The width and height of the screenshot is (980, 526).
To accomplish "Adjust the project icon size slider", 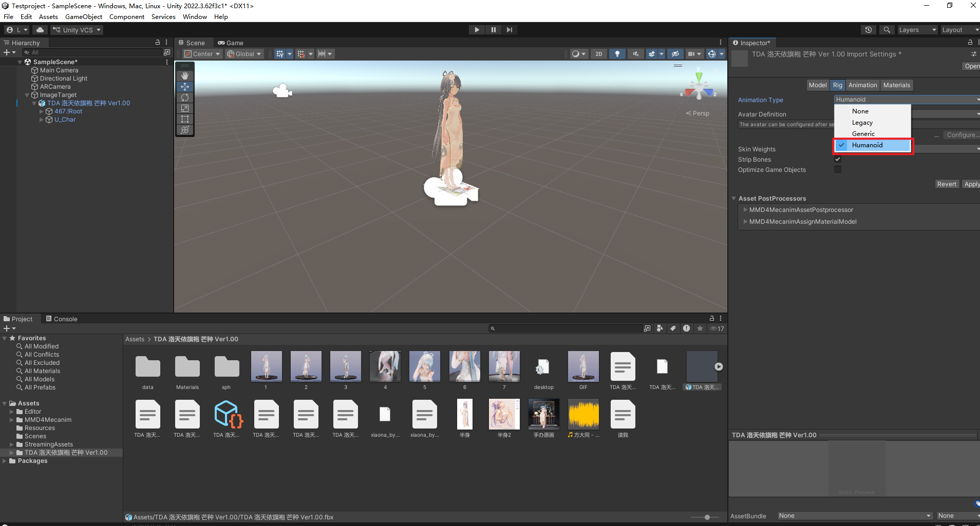I will click(x=707, y=517).
